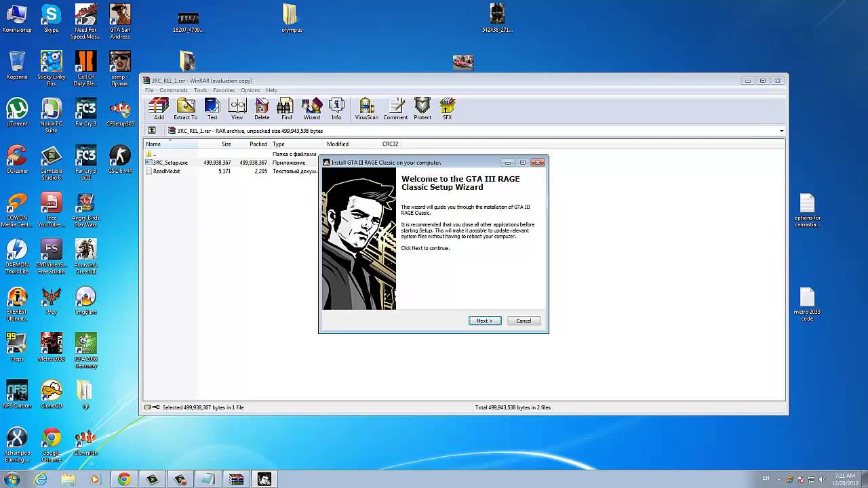Click the SFX toolbar icon
Image resolution: width=868 pixels, height=488 pixels.
tap(447, 108)
